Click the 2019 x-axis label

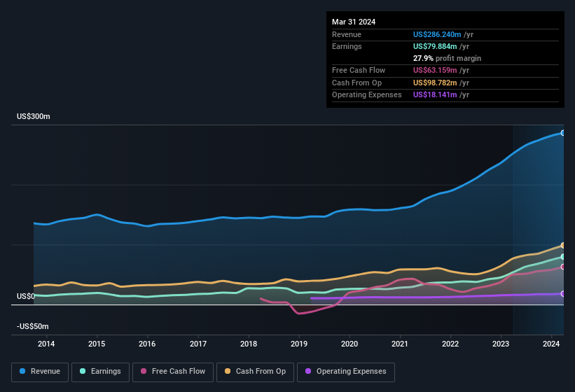tap(299, 344)
